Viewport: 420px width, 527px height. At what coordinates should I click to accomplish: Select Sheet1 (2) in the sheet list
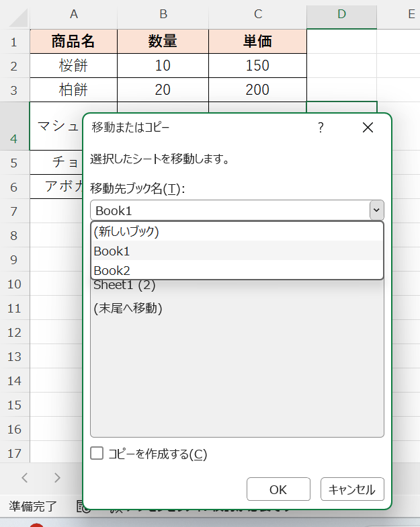(x=125, y=285)
